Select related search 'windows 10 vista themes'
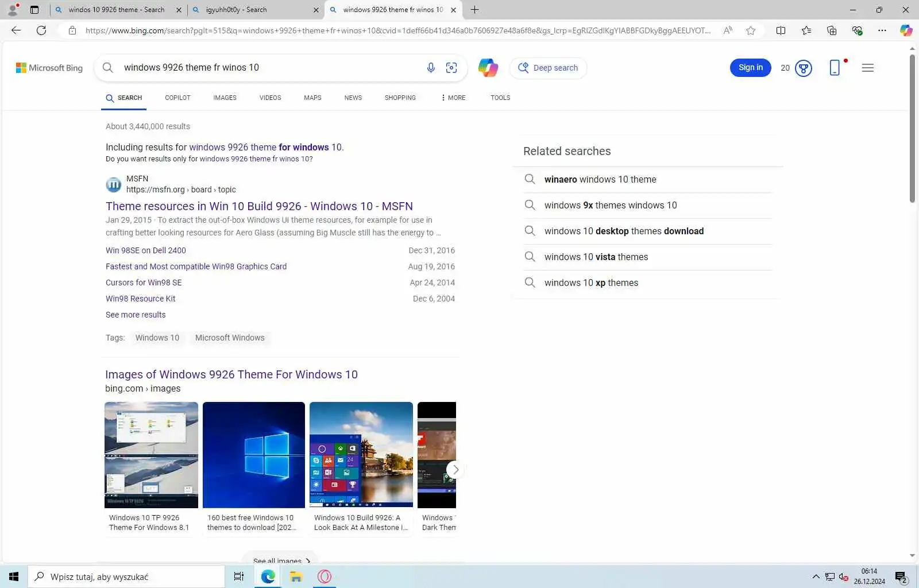 point(596,257)
